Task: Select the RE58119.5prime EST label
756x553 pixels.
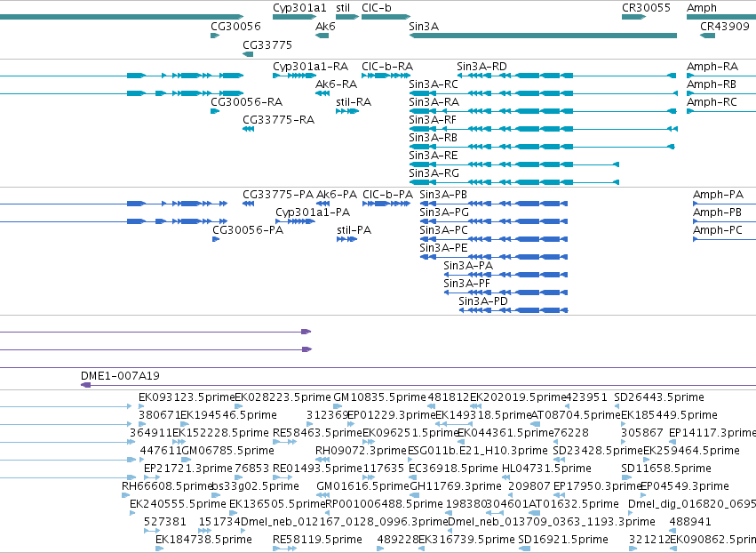Action: pyautogui.click(x=317, y=540)
